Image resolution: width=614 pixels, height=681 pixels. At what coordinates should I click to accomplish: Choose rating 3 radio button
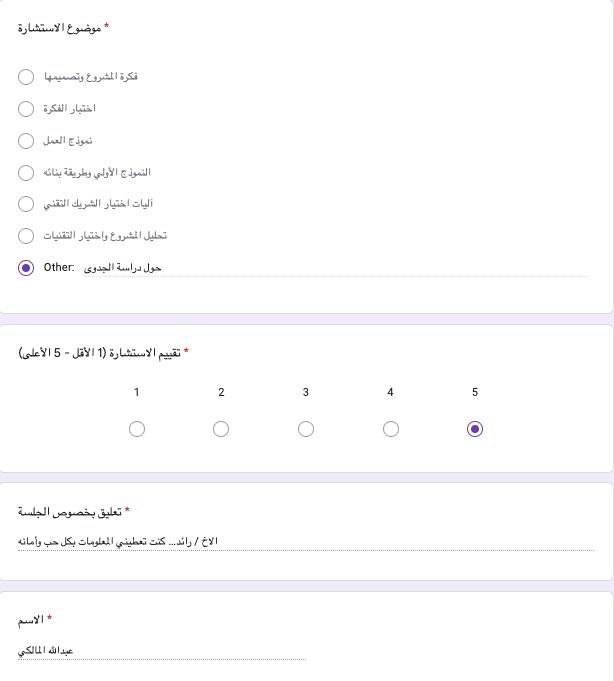(x=306, y=429)
